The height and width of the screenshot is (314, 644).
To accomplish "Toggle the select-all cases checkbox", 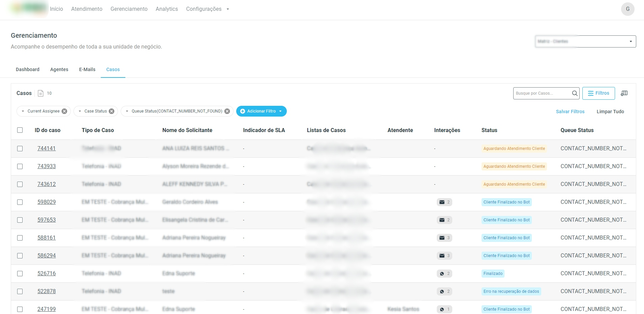I will (20, 130).
